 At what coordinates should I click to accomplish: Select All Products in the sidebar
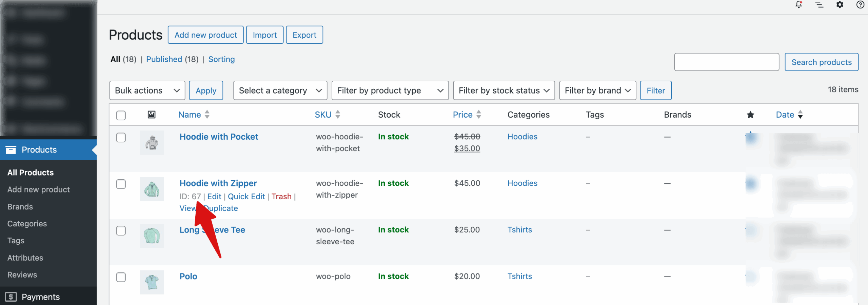[31, 172]
